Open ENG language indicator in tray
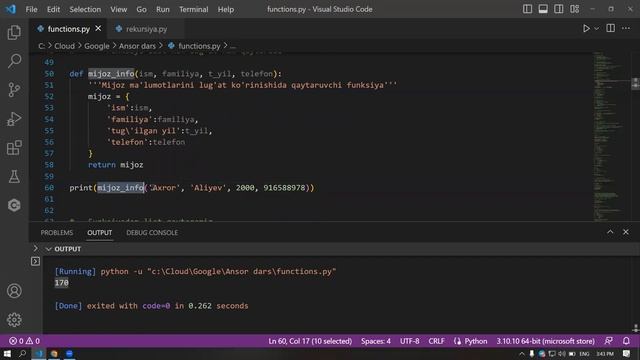The width and height of the screenshot is (640, 360). pos(584,353)
